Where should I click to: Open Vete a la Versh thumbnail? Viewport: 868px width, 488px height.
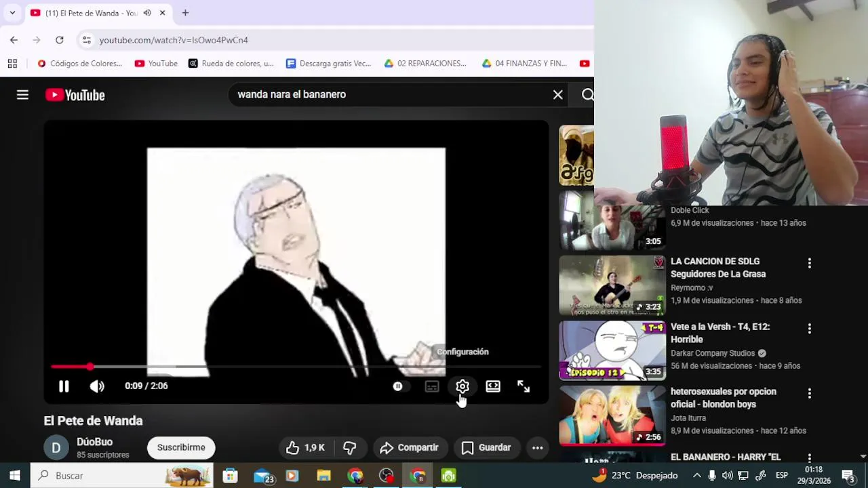(x=612, y=350)
